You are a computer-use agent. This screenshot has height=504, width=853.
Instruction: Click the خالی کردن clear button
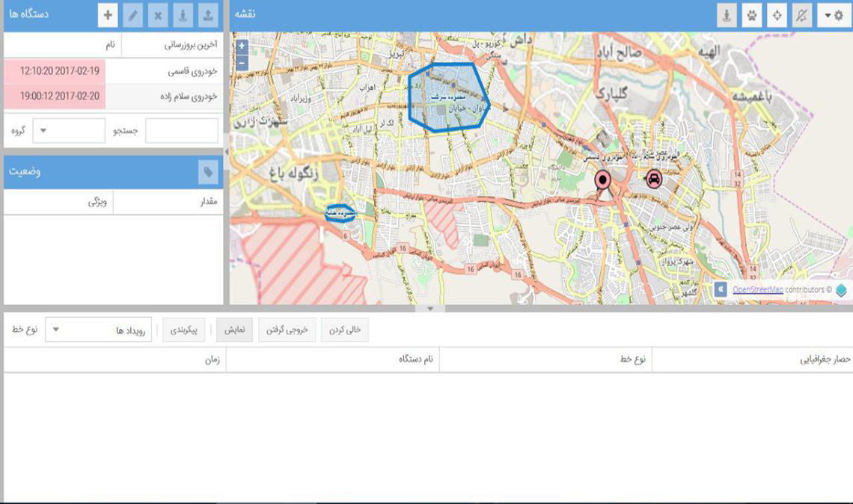(x=345, y=330)
